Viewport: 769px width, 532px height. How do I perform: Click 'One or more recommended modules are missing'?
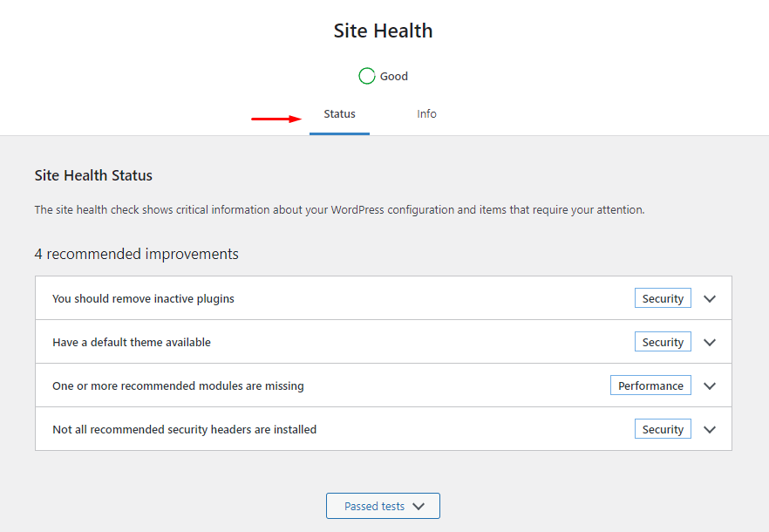[178, 385]
